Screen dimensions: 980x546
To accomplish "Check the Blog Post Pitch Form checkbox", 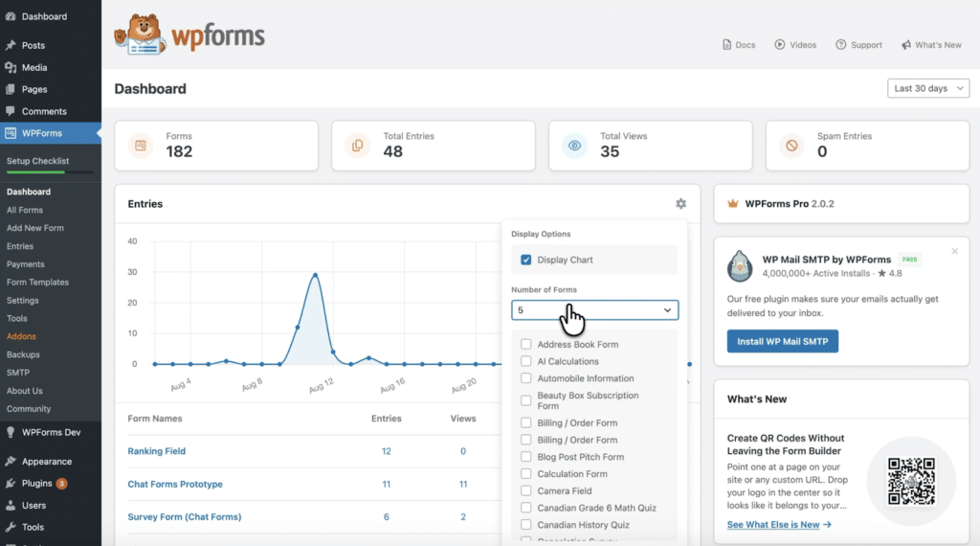I will [526, 457].
